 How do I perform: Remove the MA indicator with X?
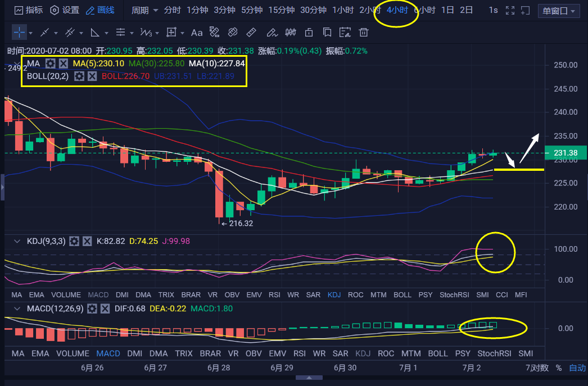coord(64,63)
